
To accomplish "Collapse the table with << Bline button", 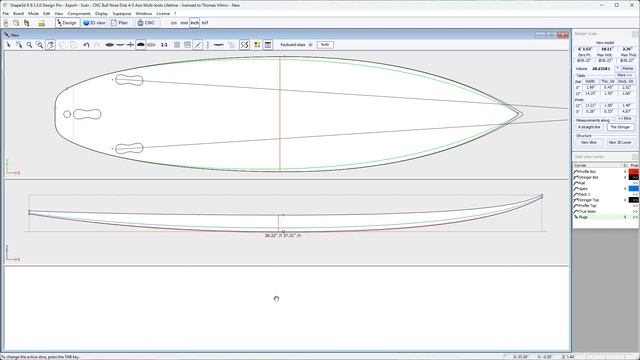I will [x=624, y=118].
